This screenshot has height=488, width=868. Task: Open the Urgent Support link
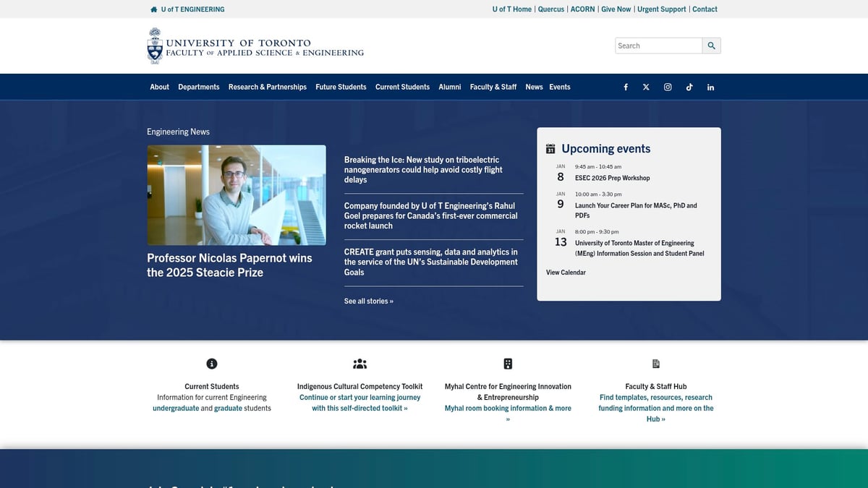pyautogui.click(x=662, y=9)
